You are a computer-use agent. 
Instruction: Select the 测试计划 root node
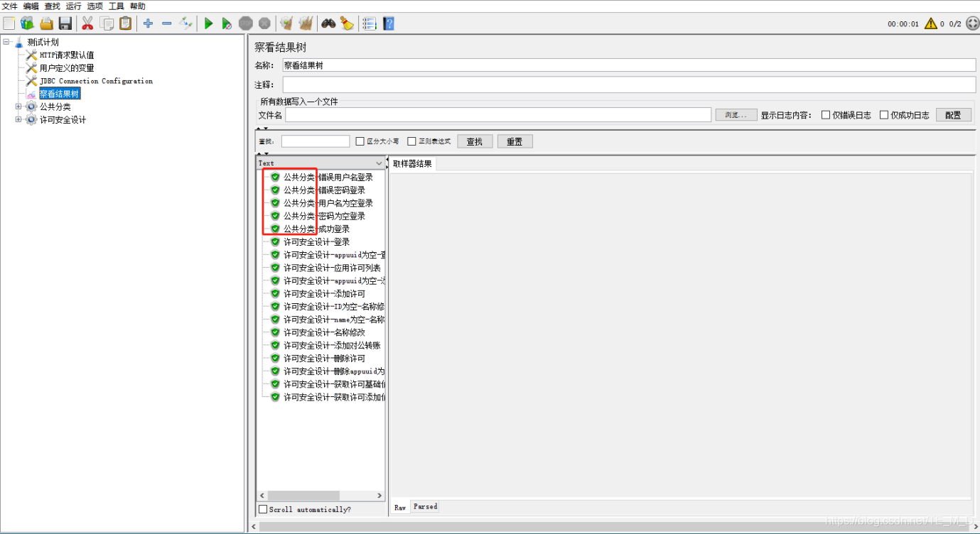coord(43,42)
